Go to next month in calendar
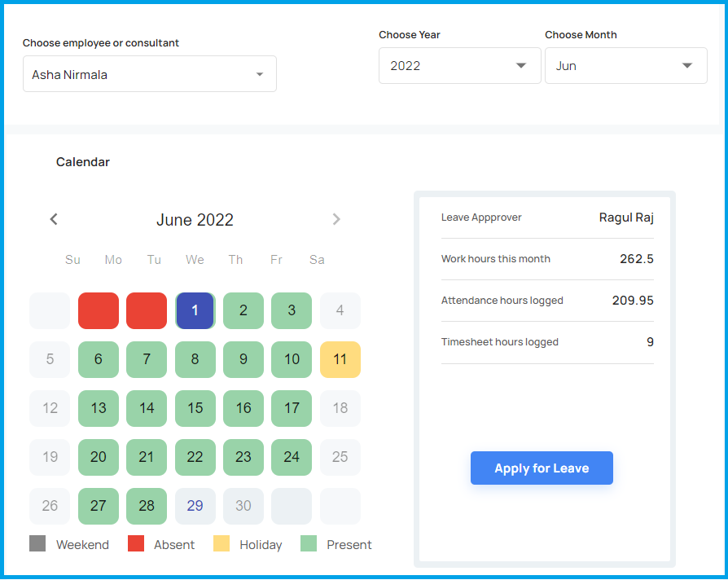The width and height of the screenshot is (728, 580). (x=336, y=219)
